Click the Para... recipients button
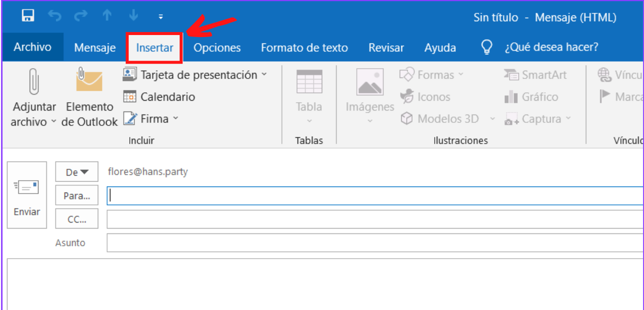The image size is (644, 310). 77,195
